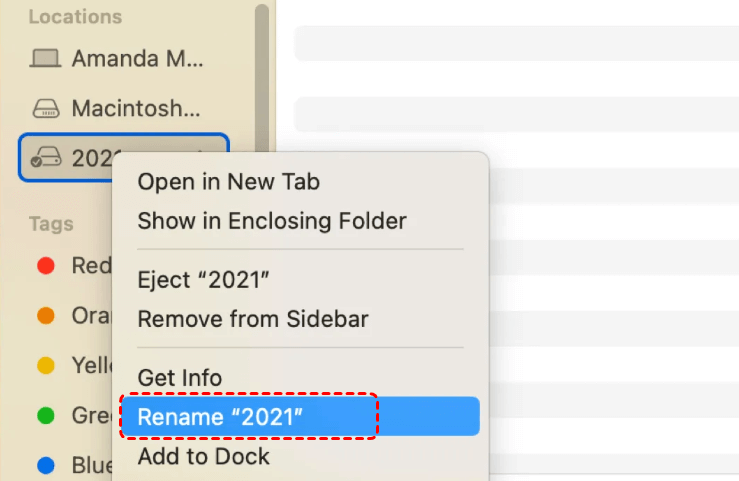Click the laptop icon beside Amanda M...
The width and height of the screenshot is (739, 481).
pyautogui.click(x=45, y=59)
